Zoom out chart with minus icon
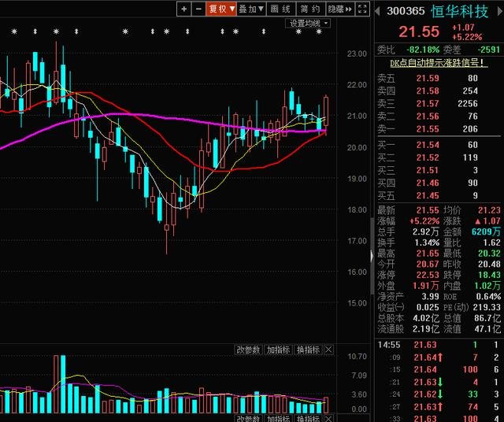Image resolution: width=504 pixels, height=422 pixels. pyautogui.click(x=198, y=9)
